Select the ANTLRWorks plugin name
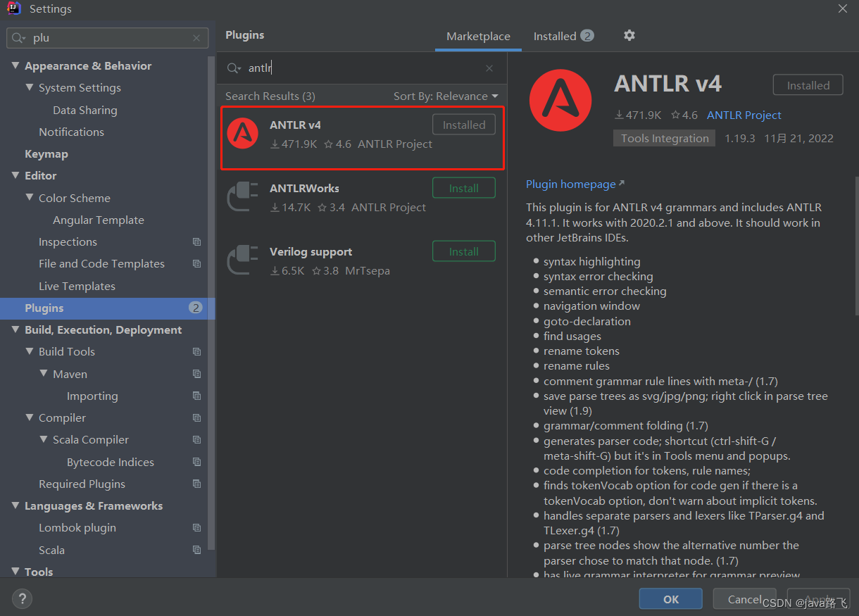This screenshot has height=616, width=859. pyautogui.click(x=304, y=188)
